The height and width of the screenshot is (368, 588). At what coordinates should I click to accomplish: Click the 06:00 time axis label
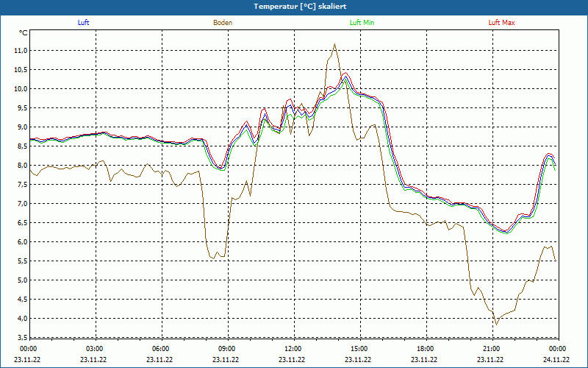coord(160,349)
